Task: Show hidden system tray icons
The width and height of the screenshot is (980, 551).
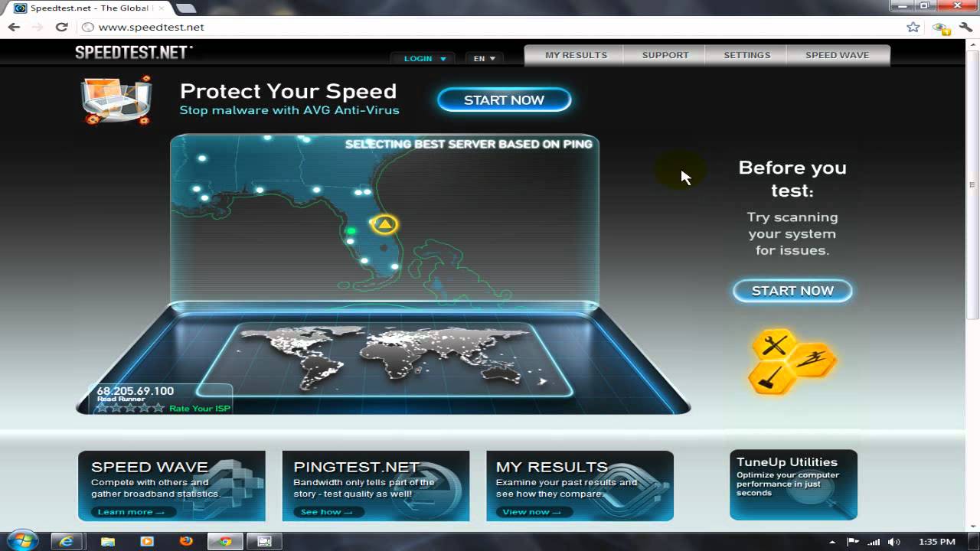Action: 832,542
